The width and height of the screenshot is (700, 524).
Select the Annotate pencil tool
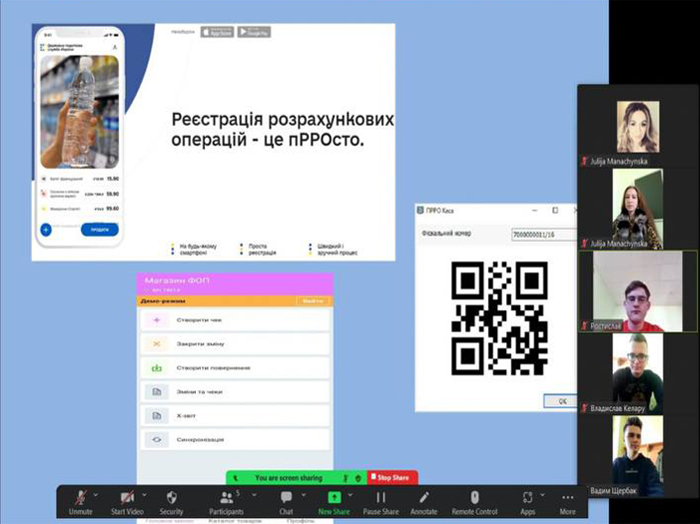tap(424, 503)
